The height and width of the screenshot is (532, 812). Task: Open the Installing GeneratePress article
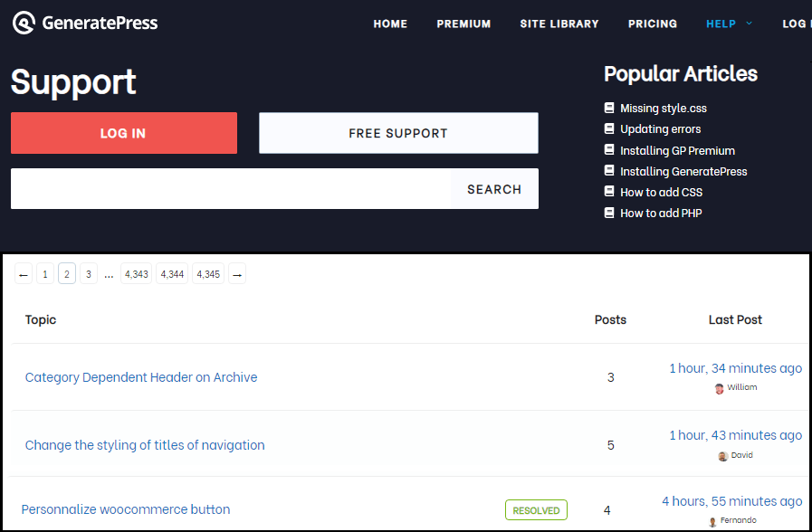coord(683,171)
